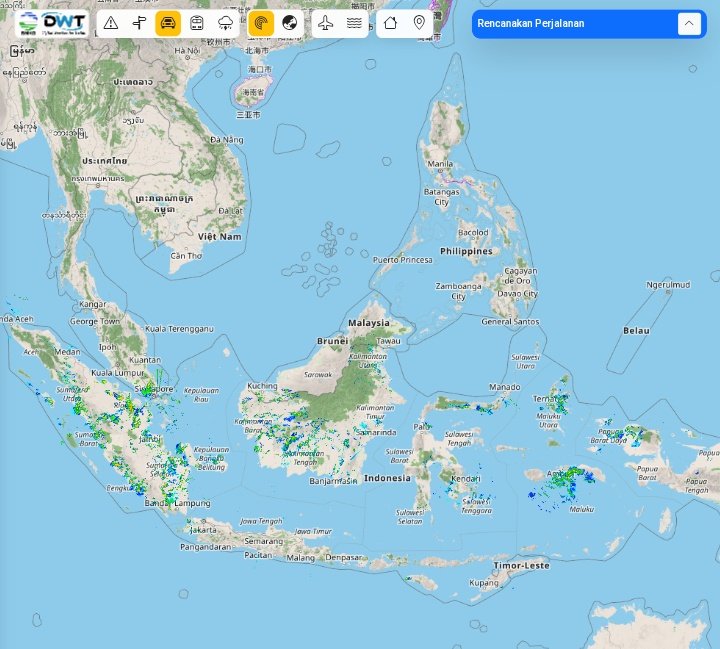Click the Manila map label
Viewport: 720px width, 649px height.
tap(440, 164)
